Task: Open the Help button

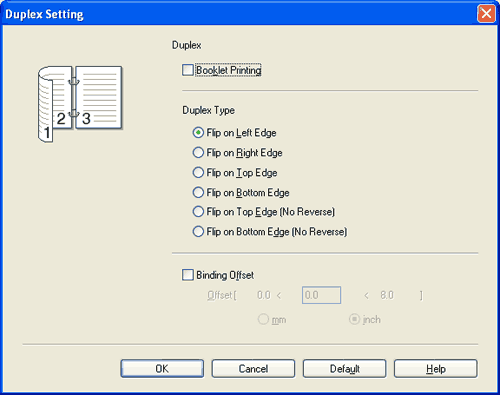Action: 436,369
